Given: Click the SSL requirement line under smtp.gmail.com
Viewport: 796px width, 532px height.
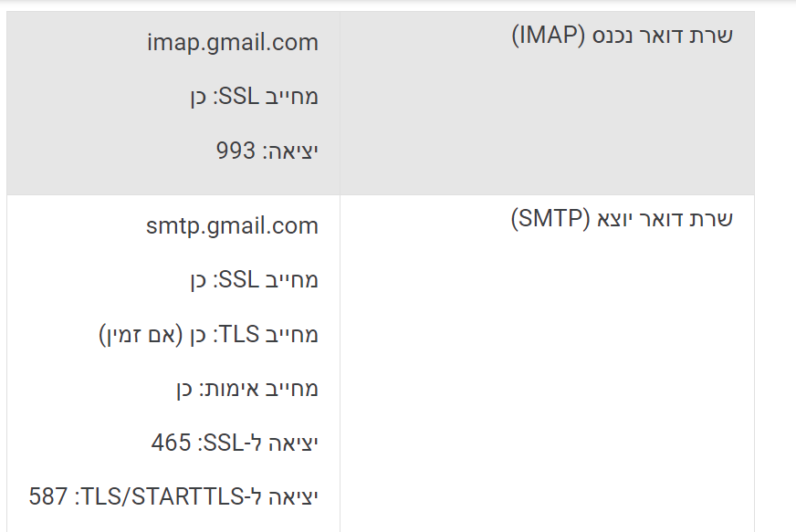Looking at the screenshot, I should pyautogui.click(x=254, y=280).
